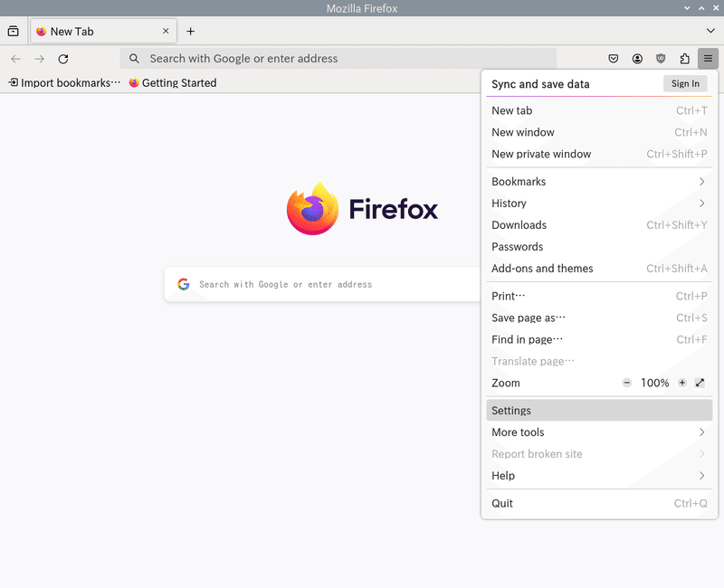Open Downloads from the menu
The height and width of the screenshot is (588, 724).
pos(599,225)
